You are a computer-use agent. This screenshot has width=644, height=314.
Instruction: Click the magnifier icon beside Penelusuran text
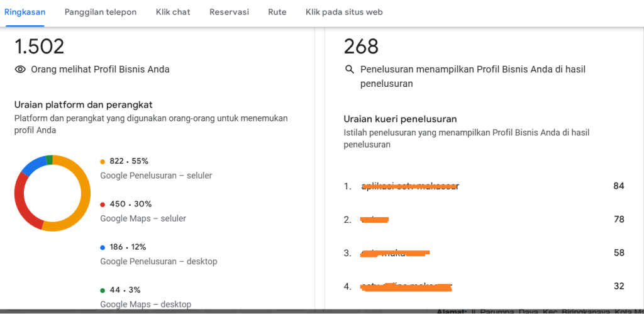(350, 70)
